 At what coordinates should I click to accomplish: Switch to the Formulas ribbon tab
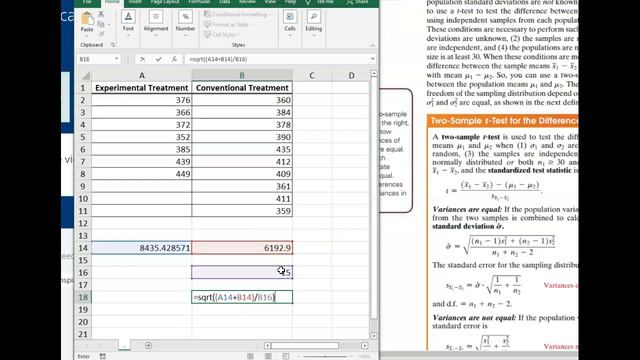coord(199,2)
